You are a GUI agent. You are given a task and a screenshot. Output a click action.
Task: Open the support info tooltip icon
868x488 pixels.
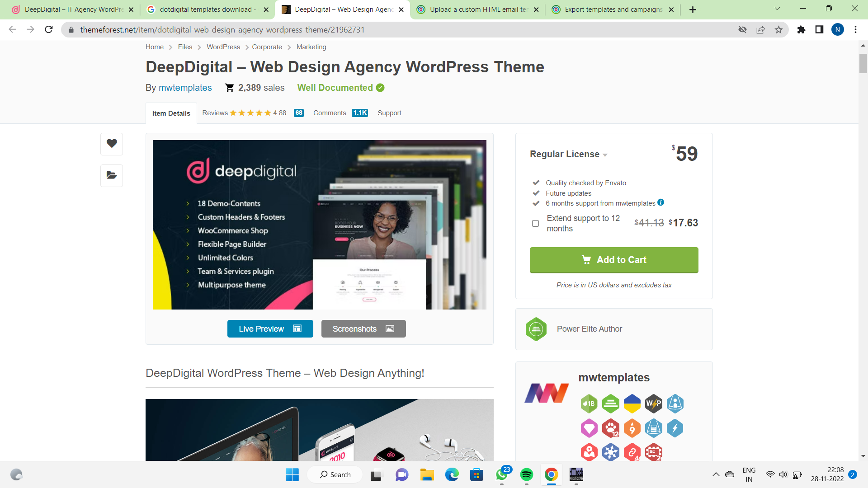coord(661,202)
